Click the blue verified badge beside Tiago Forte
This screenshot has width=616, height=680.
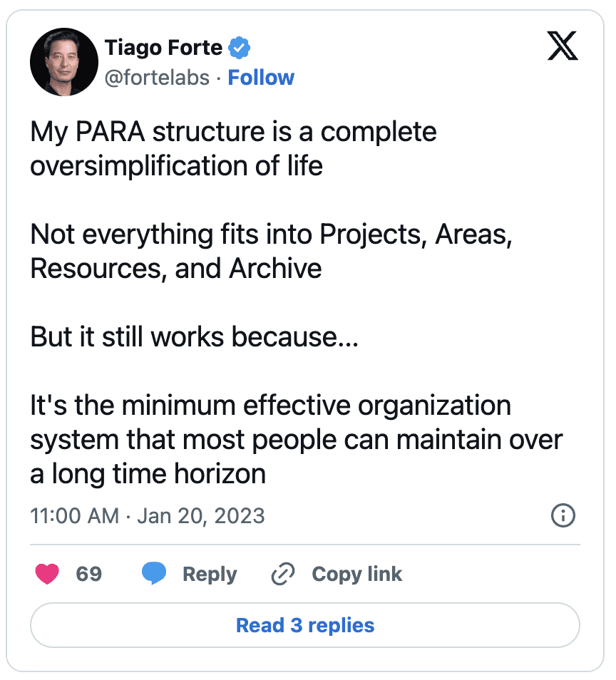(x=240, y=48)
